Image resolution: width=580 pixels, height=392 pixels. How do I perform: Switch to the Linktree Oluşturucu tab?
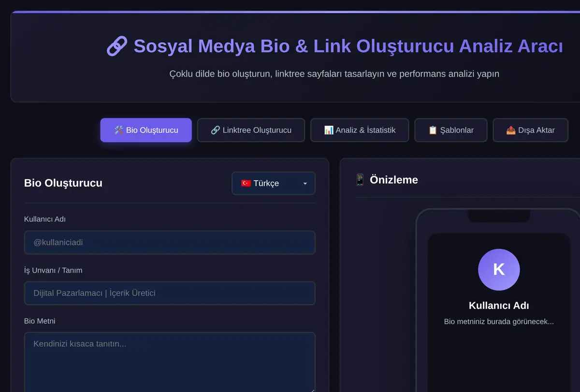[x=251, y=130]
